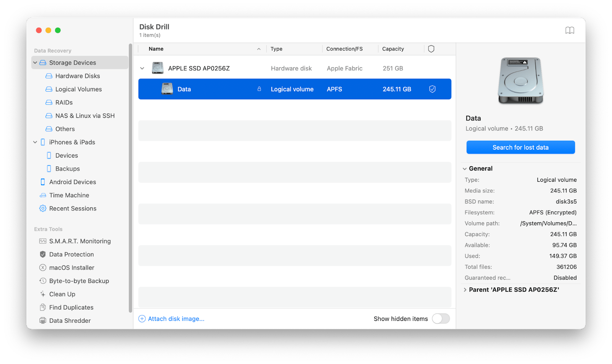Image resolution: width=612 pixels, height=364 pixels.
Task: Click the Logical Volumes sidebar icon
Action: (49, 89)
